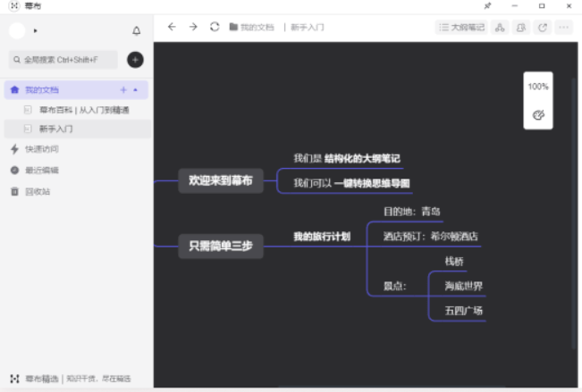Image resolution: width=582 pixels, height=392 pixels.
Task: Click the vertical scrollbar of the mind map
Action: 574,213
